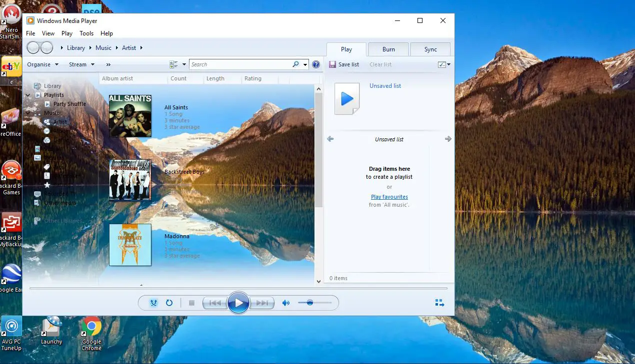Screen dimensions: 635x364
Task: Click the volume slider track
Action: (x=322, y=303)
